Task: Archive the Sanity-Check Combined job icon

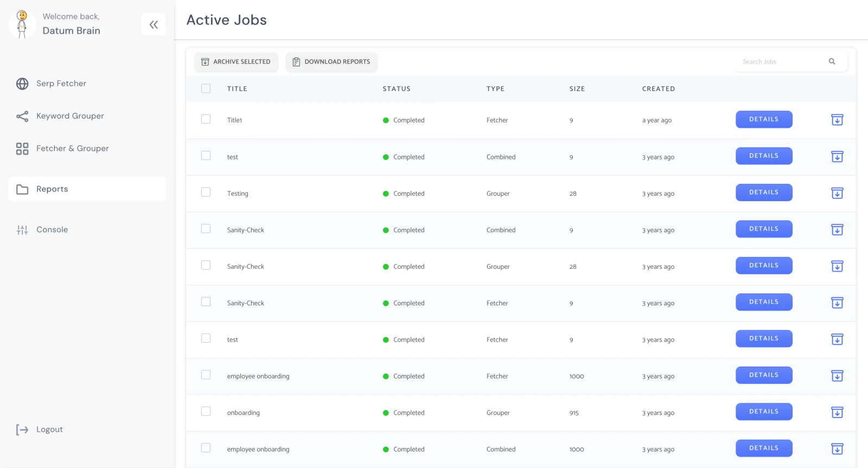Action: [837, 229]
